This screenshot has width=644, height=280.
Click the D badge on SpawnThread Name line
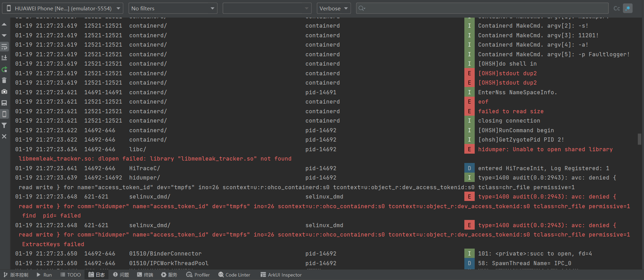tap(469, 263)
